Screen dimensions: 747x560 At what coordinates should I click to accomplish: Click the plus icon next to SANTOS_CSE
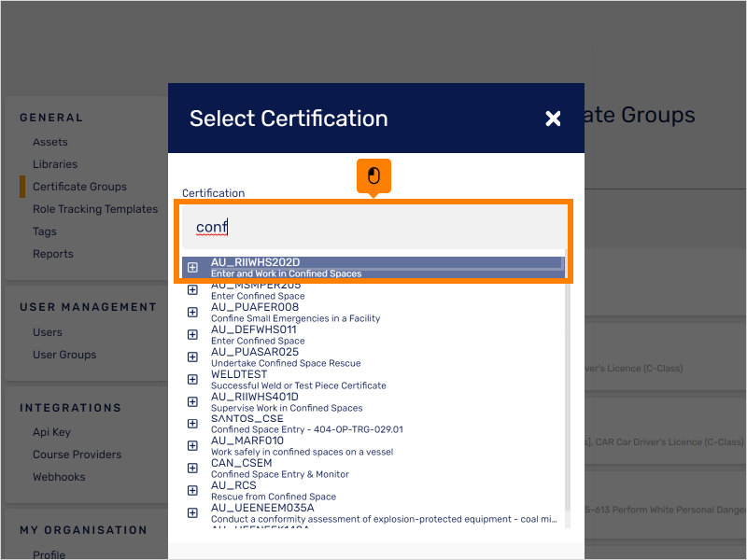[192, 424]
